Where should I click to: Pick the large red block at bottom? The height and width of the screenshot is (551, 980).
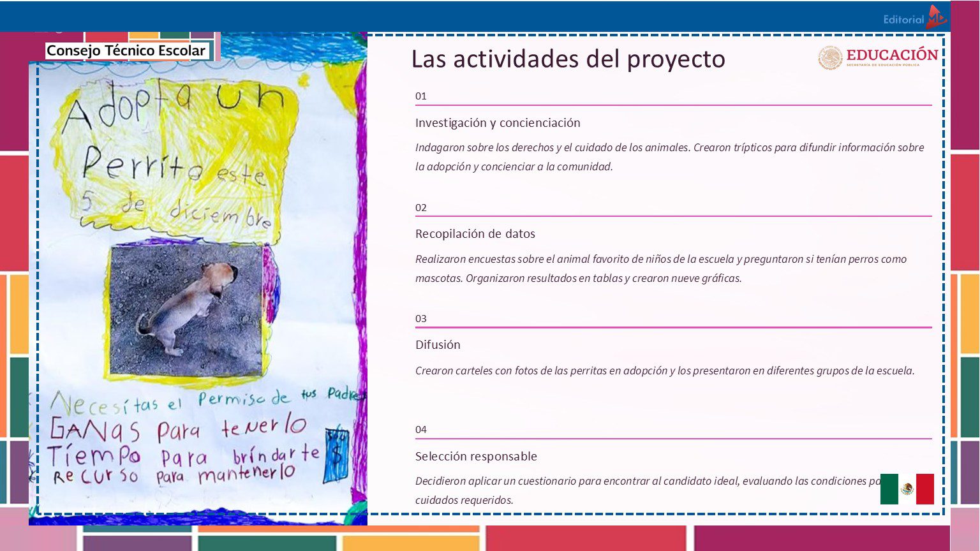point(586,538)
